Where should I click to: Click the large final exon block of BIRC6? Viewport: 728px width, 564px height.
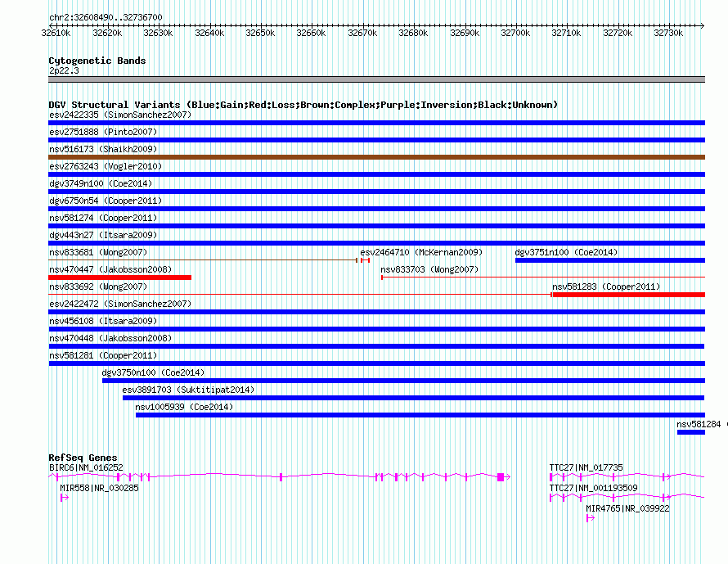point(501,476)
